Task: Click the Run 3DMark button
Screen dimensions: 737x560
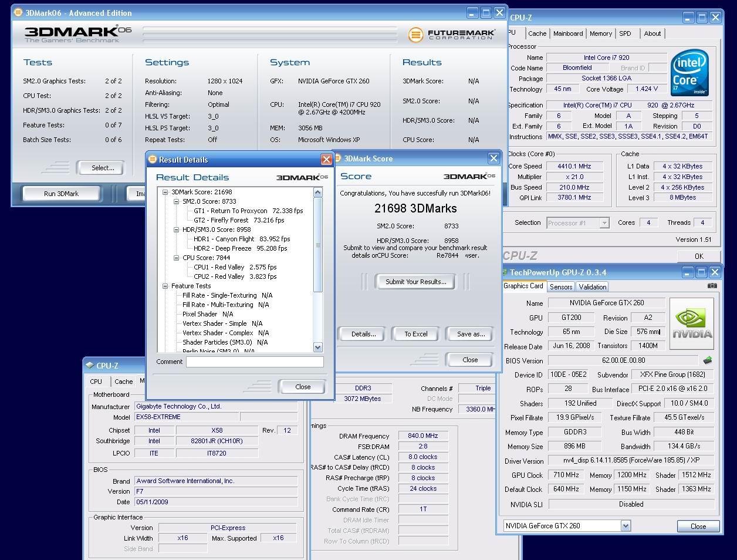Action: [x=61, y=194]
